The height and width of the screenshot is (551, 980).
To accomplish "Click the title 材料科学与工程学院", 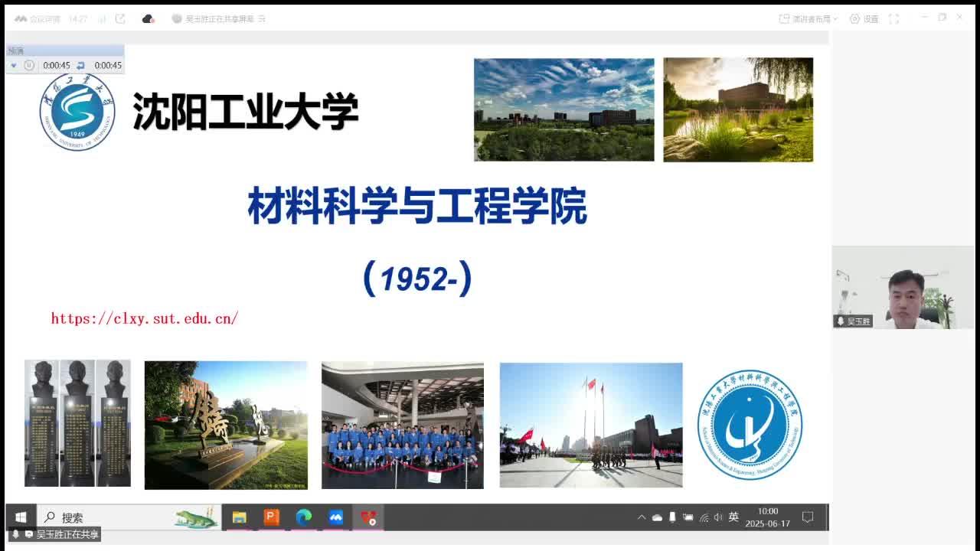I will (x=417, y=207).
